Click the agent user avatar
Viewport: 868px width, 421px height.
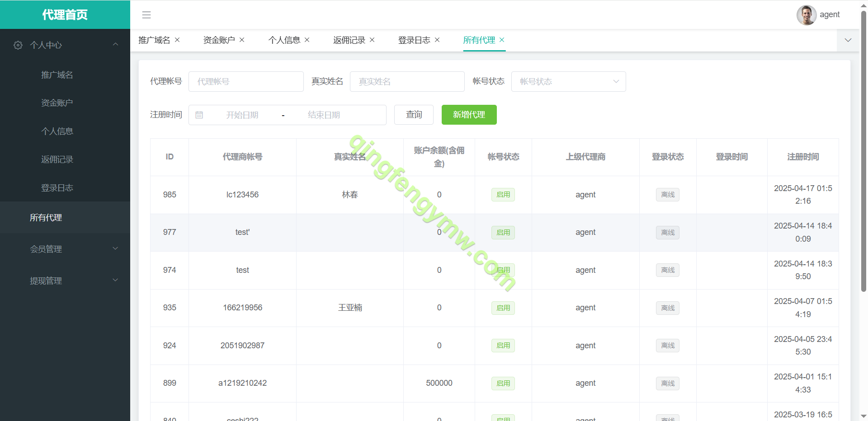[x=806, y=15]
